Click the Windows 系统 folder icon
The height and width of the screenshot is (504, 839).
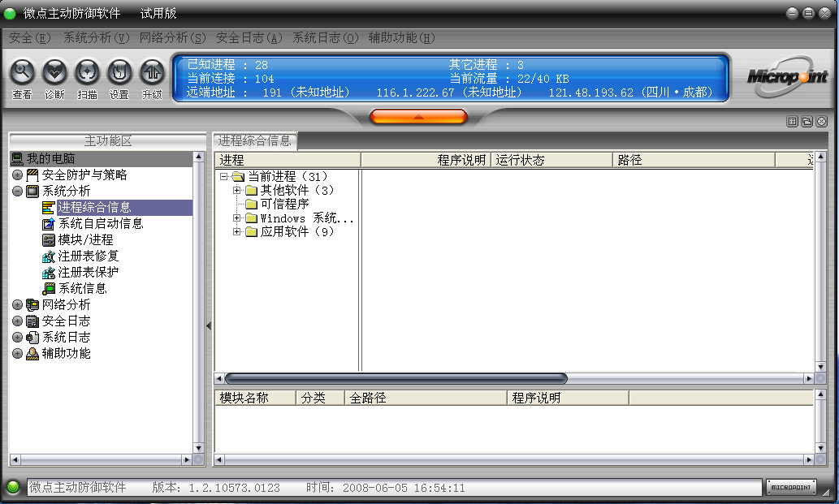click(x=252, y=218)
